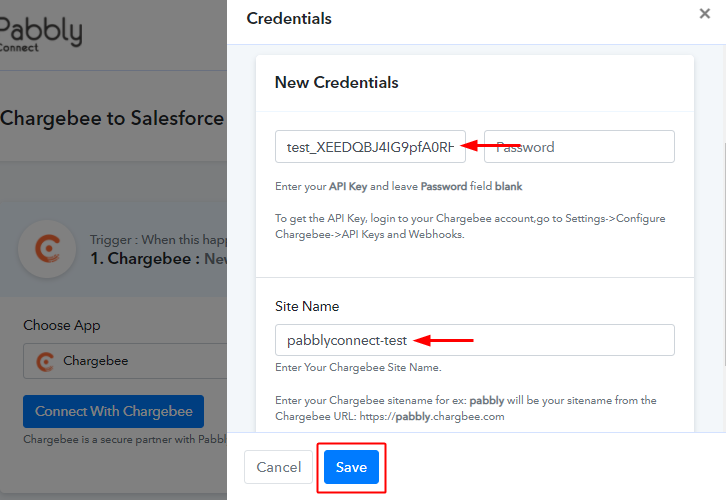Focus the API key field starting test_XEEDQ
The width and height of the screenshot is (726, 500).
pyautogui.click(x=370, y=147)
